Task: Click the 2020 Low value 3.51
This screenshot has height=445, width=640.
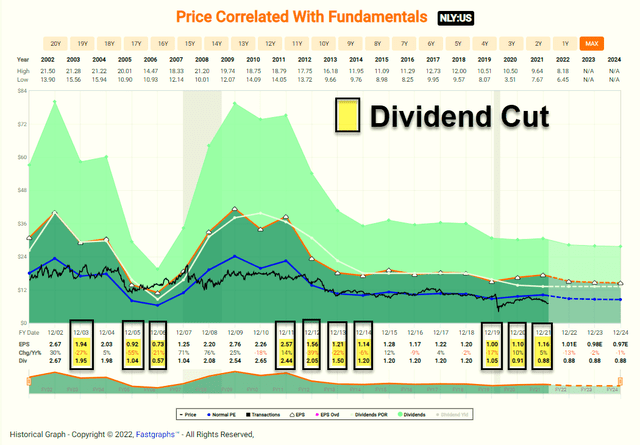Action: (x=510, y=80)
